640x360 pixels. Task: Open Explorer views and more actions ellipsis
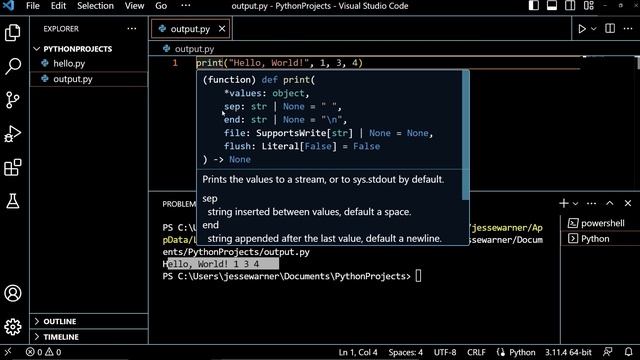tap(132, 29)
